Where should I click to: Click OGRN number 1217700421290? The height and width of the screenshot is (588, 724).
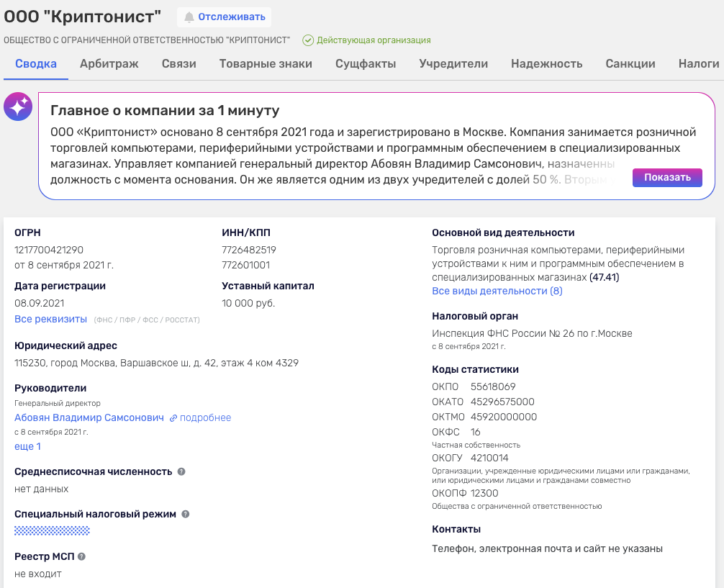pyautogui.click(x=49, y=250)
